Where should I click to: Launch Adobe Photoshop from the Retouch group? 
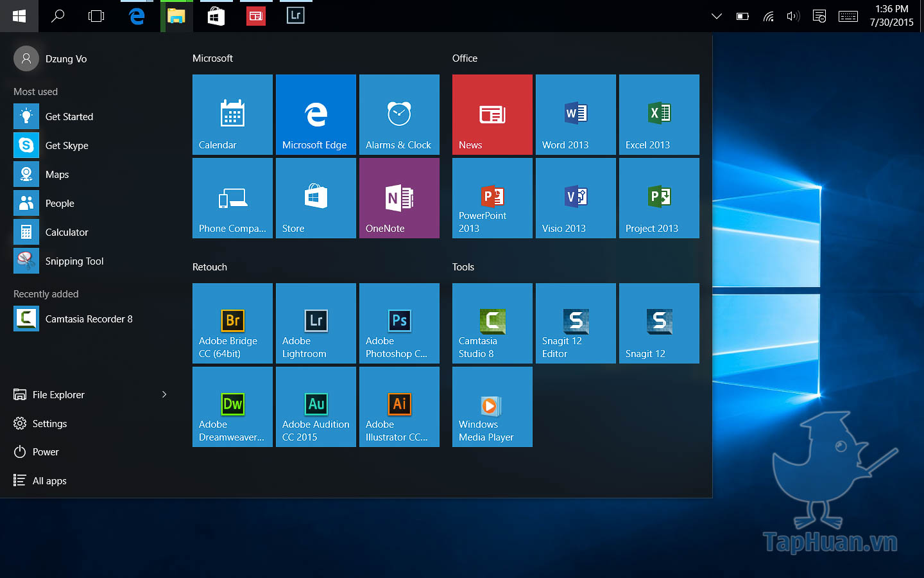point(399,323)
